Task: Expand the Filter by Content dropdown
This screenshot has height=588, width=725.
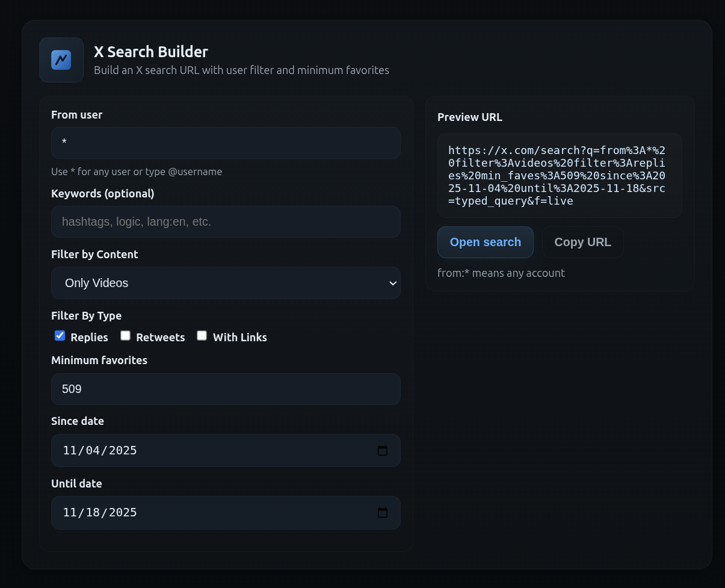Action: [226, 283]
